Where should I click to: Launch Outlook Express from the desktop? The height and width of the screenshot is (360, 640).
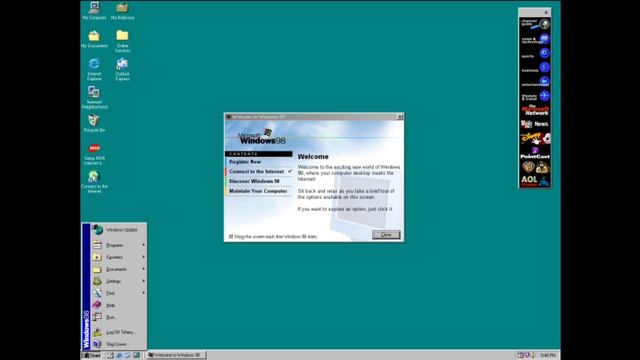(x=122, y=69)
